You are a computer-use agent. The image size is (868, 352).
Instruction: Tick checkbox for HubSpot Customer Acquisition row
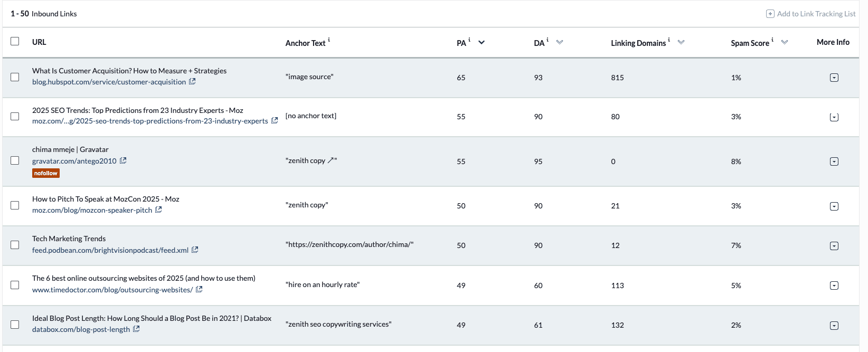(15, 77)
